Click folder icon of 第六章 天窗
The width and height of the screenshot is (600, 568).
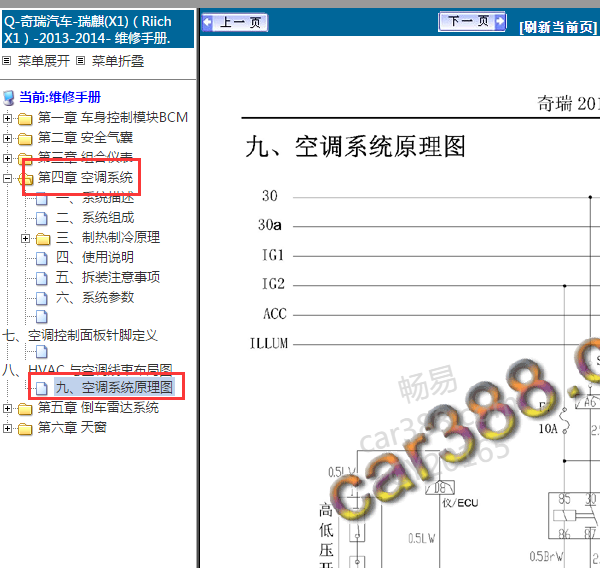tap(25, 429)
